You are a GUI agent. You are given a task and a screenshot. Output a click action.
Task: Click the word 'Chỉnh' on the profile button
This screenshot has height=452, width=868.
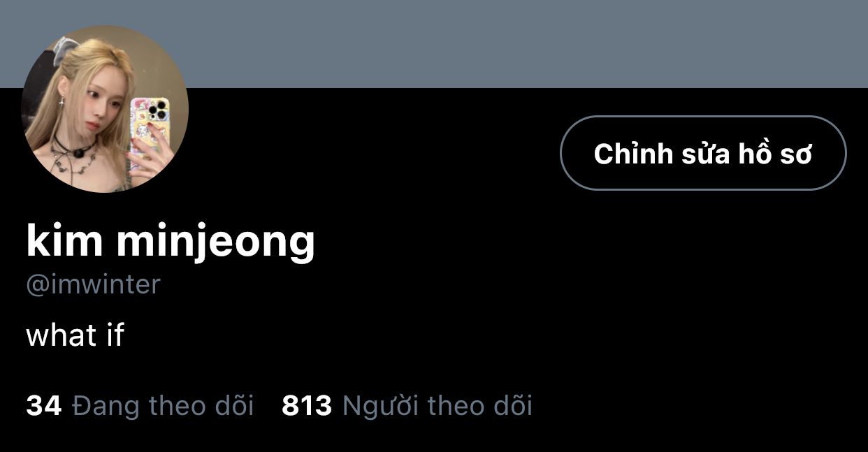click(x=629, y=153)
